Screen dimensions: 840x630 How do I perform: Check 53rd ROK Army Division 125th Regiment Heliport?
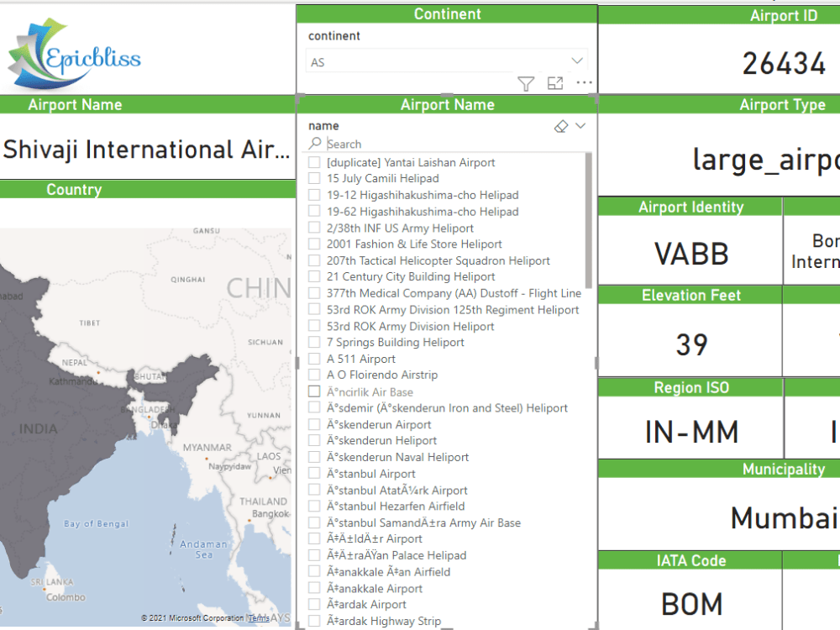point(314,310)
